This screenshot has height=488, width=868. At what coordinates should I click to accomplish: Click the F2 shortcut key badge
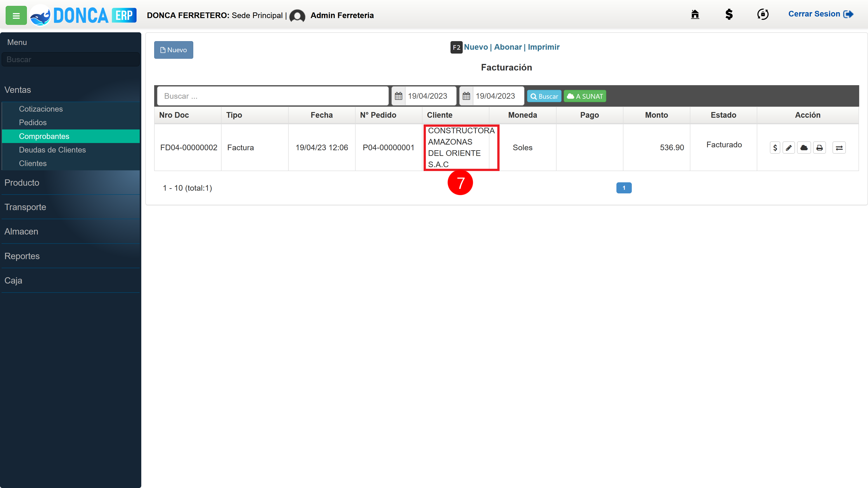click(x=456, y=47)
